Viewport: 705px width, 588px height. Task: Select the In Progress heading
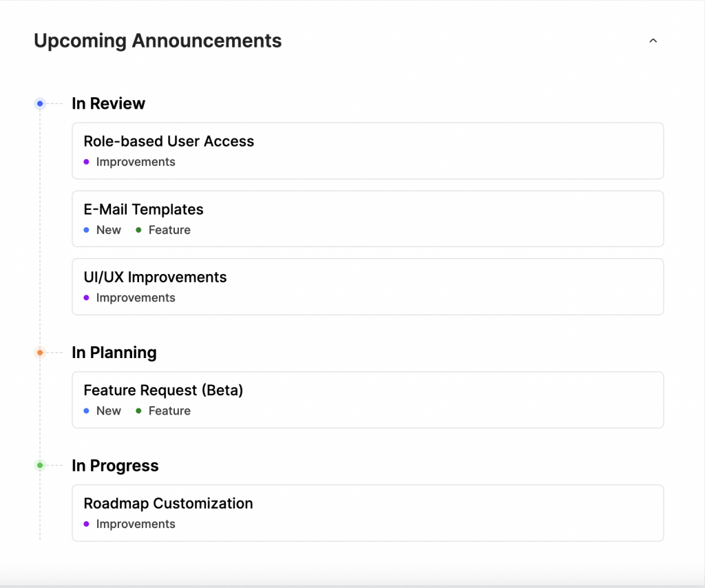(115, 465)
